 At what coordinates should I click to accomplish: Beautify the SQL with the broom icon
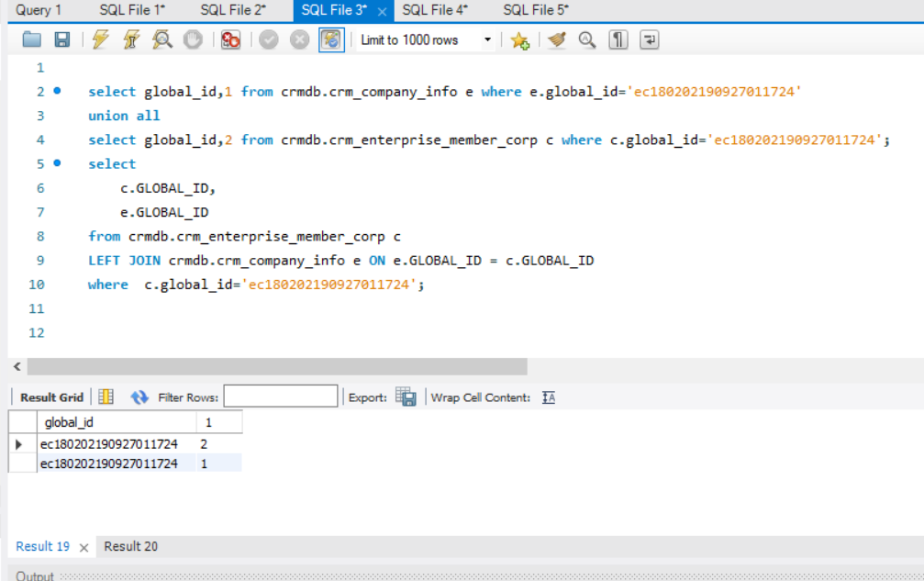[556, 40]
